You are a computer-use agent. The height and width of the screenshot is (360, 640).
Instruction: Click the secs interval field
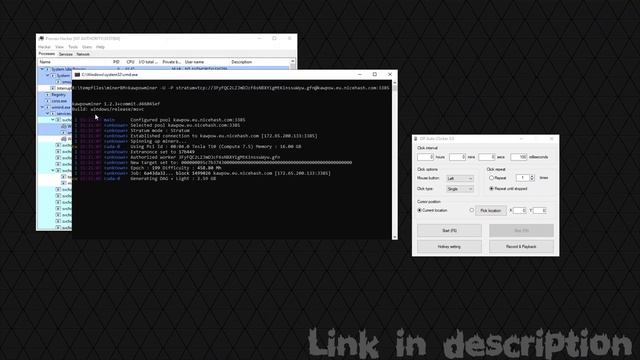[x=487, y=157]
